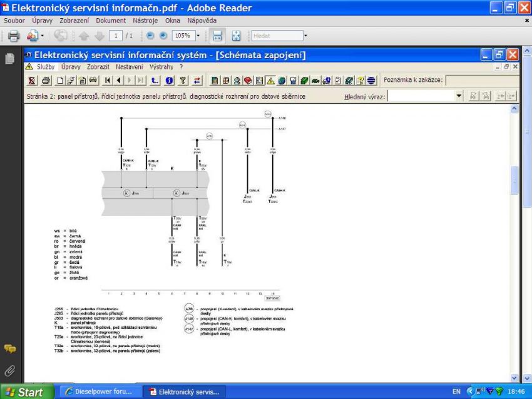Click the question mark help icon

(183, 81)
